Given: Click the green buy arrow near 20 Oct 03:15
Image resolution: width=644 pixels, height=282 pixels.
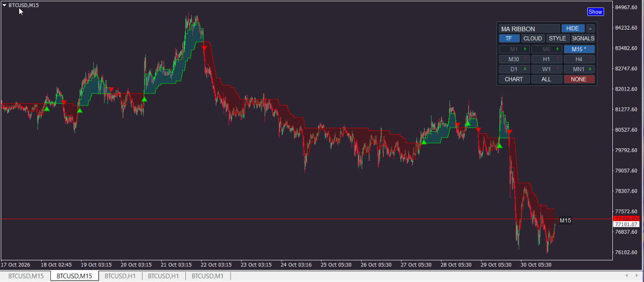Looking at the screenshot, I should tap(144, 99).
